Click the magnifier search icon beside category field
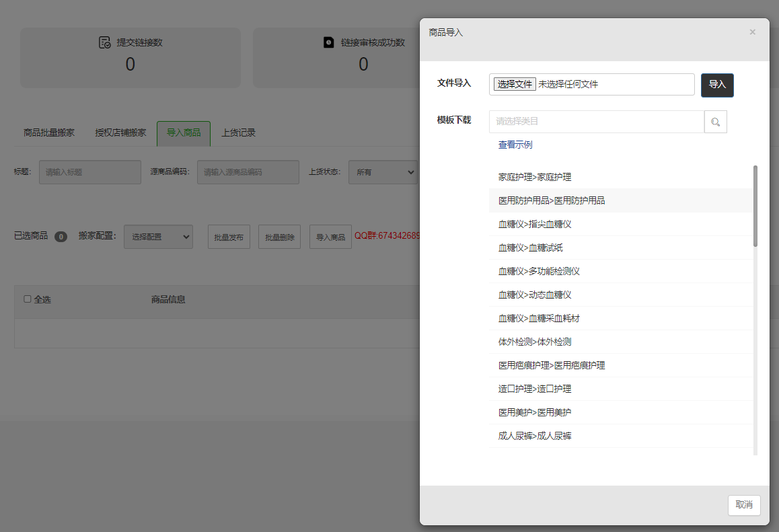The image size is (779, 532). click(x=715, y=122)
